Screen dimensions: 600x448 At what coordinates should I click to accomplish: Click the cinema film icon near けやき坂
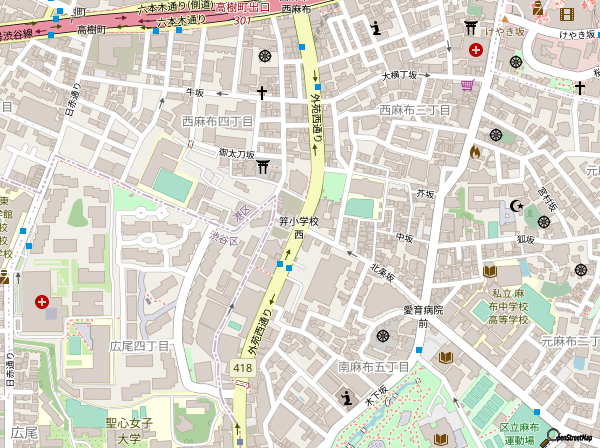click(x=568, y=14)
